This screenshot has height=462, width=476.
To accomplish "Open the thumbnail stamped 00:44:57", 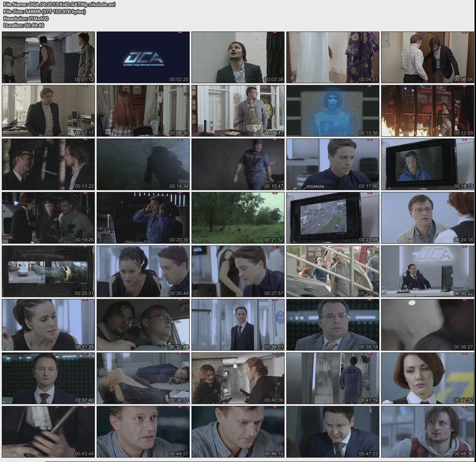I will (143, 432).
